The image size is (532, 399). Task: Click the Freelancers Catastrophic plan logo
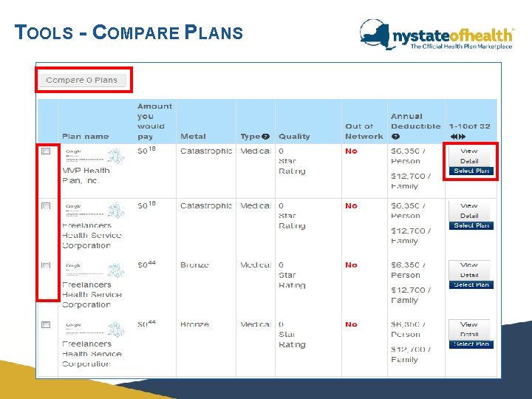click(95, 211)
